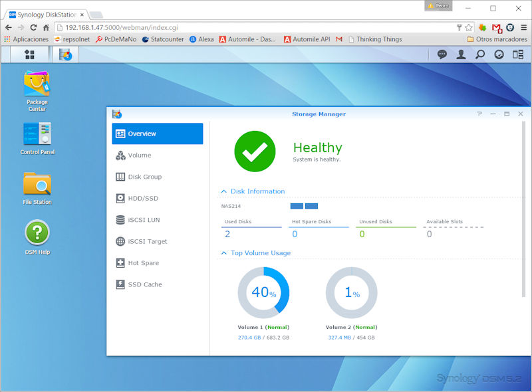
Task: Click the saved password key icon
Action: (x=459, y=27)
